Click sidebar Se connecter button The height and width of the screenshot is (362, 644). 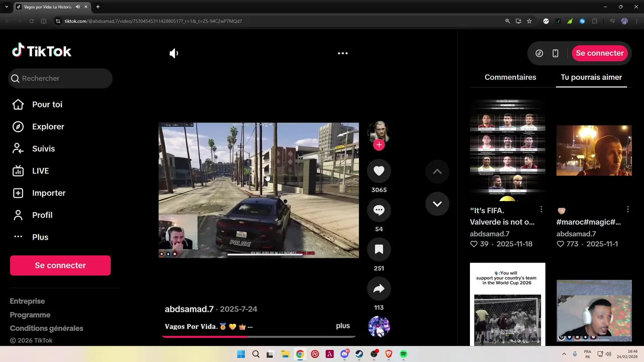[60, 265]
